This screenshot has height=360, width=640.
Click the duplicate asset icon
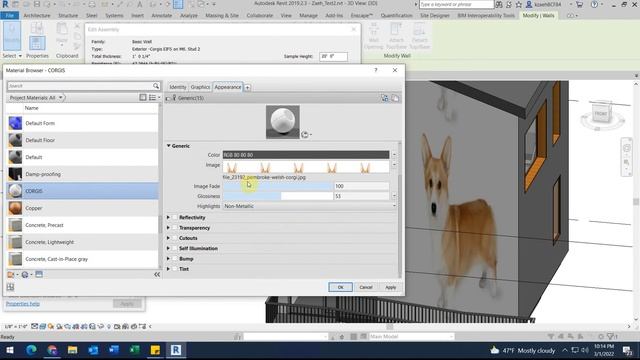coord(395,98)
